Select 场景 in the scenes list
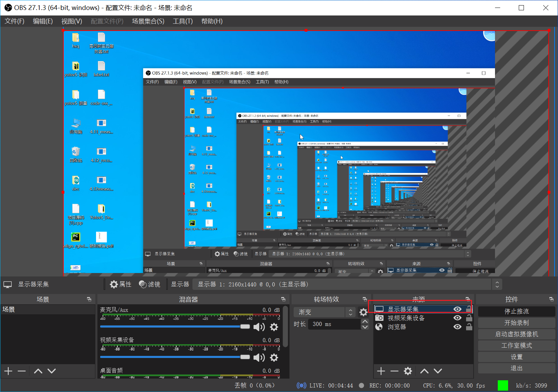Screen dimensions: 558x392 [48, 309]
